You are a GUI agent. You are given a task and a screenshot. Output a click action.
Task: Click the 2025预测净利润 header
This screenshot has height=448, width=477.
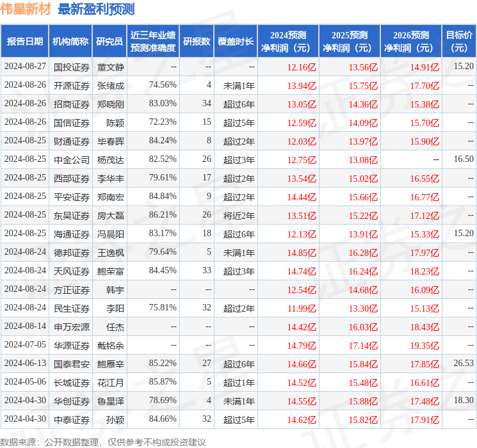point(350,42)
